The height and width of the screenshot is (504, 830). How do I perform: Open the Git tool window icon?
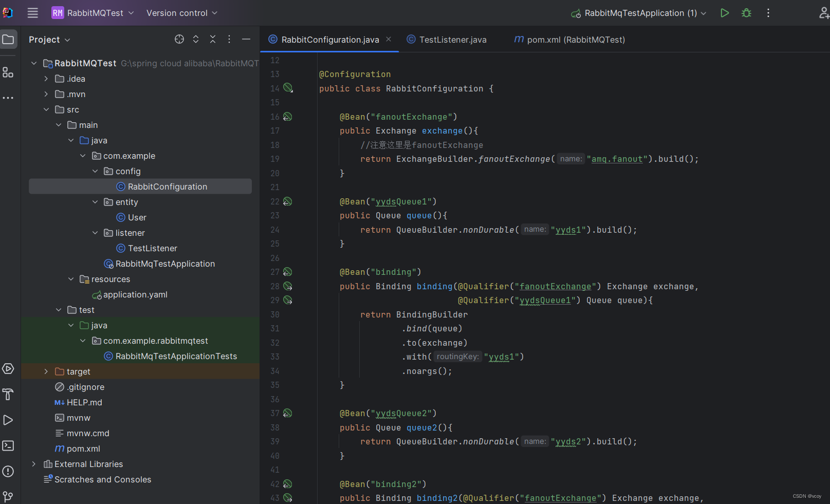(x=8, y=497)
